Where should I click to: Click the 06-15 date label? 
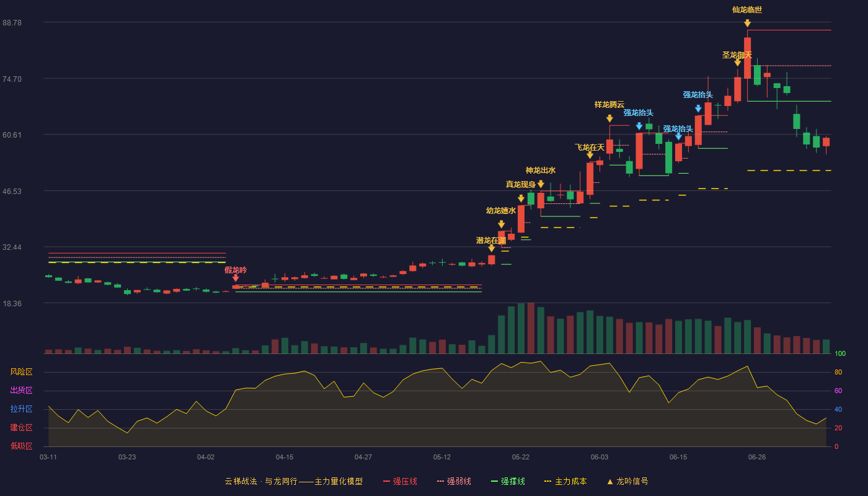coord(678,457)
